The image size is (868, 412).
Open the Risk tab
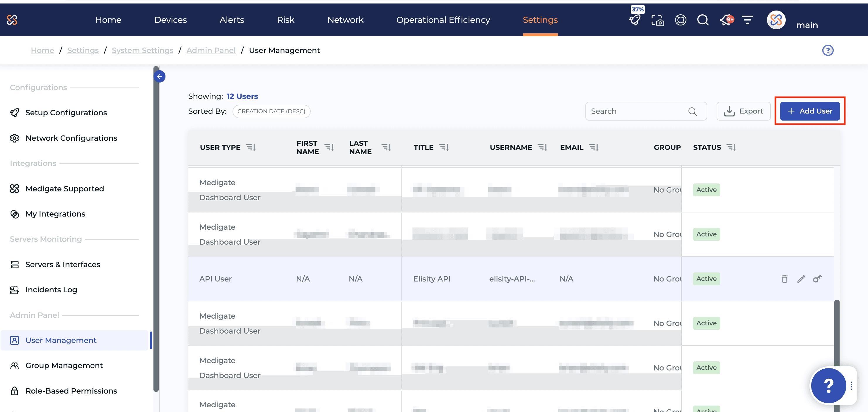pyautogui.click(x=286, y=20)
